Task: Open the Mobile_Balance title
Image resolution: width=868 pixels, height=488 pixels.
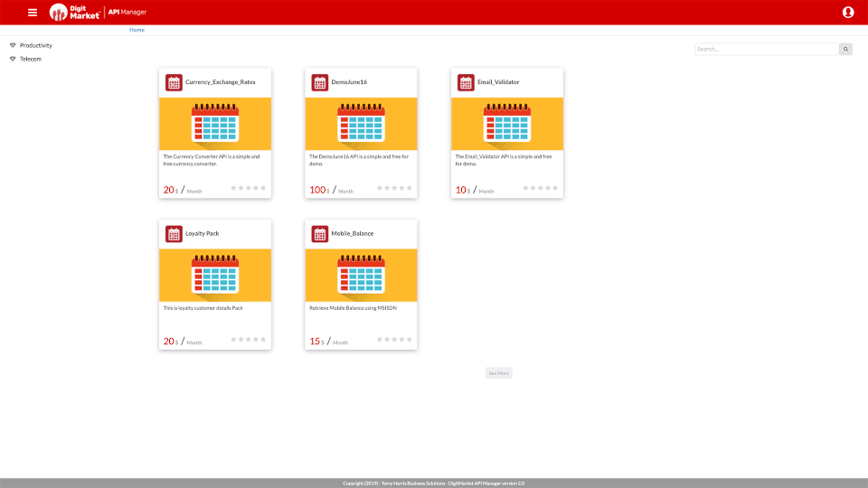Action: click(352, 233)
